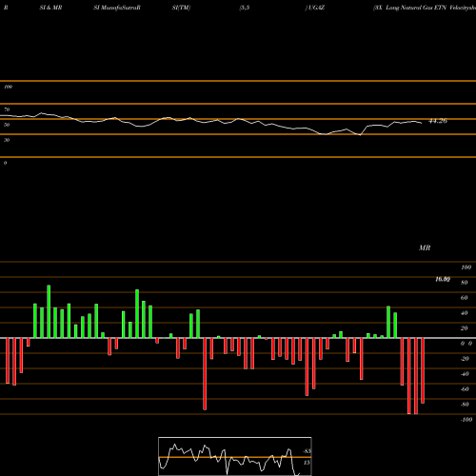Image resolution: width=476 pixels, height=476 pixels.
Task: Click the 16.02 MR value label
Action: [443, 279]
